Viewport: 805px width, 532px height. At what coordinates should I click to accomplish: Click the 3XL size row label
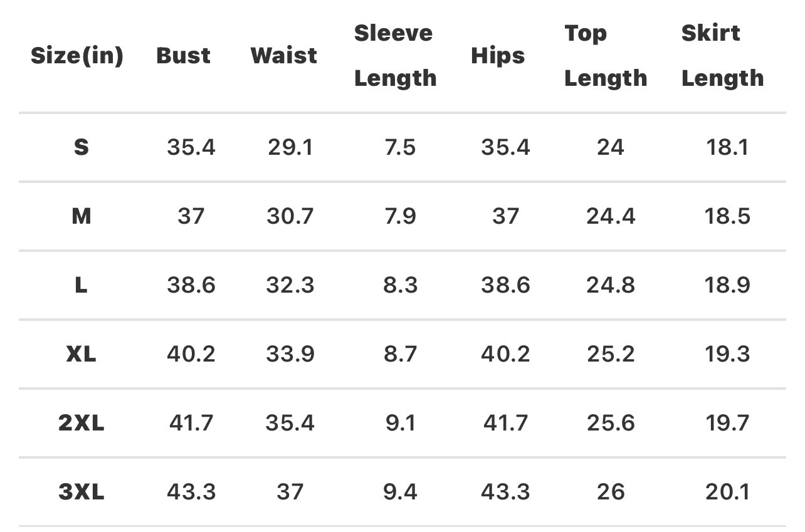(x=82, y=493)
